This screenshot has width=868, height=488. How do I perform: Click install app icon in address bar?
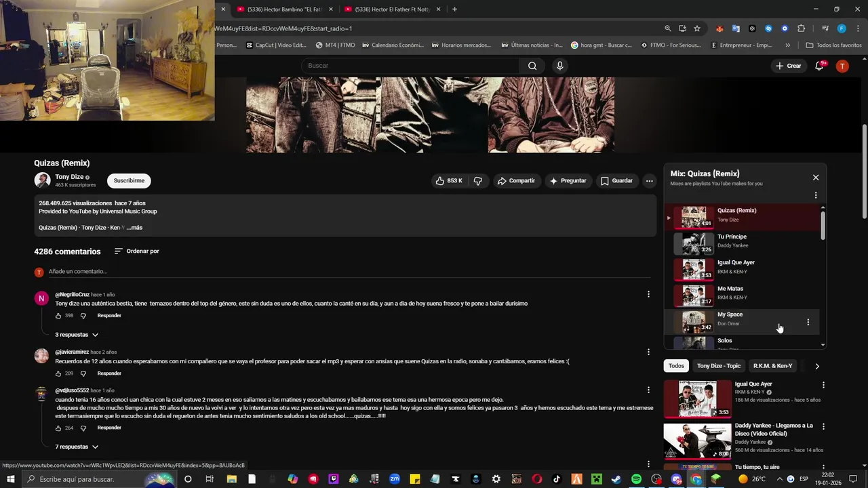[682, 28]
